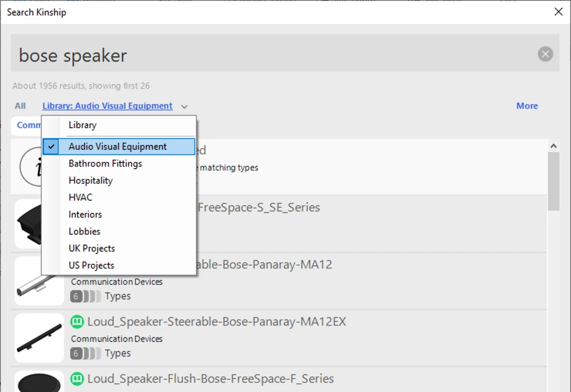Viewport: 571px width, 392px height.
Task: Clear the bose speaker search text
Action: click(x=545, y=54)
